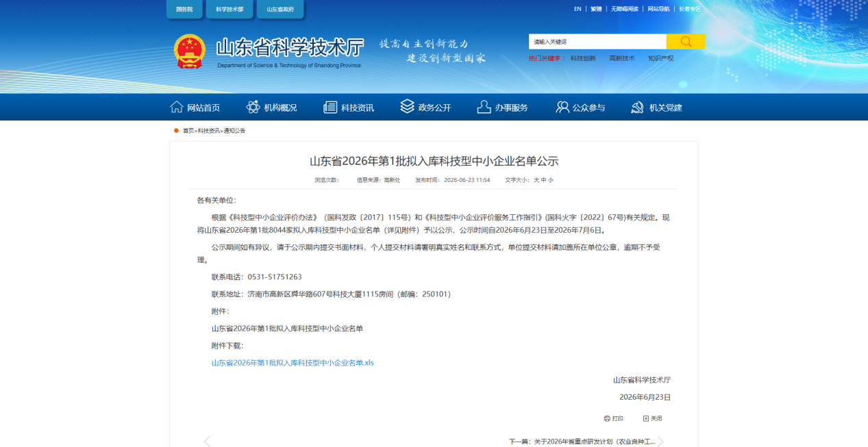868x447 pixels.
Task: Click the hand-service icon beside 办事服务
Action: tap(484, 107)
